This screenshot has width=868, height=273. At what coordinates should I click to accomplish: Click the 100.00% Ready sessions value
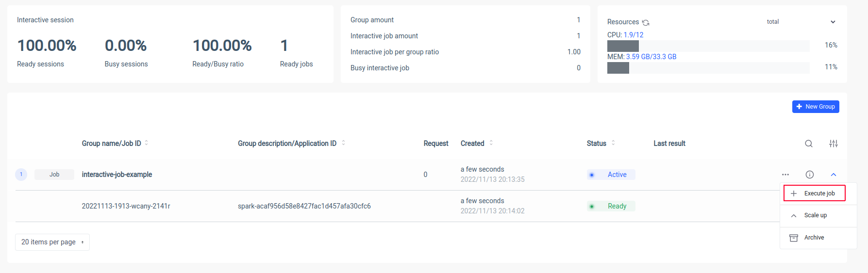tap(47, 46)
